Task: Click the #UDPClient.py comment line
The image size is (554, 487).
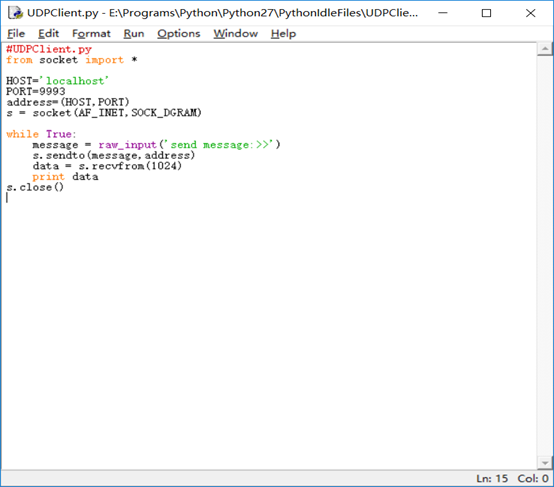Action: coord(49,49)
